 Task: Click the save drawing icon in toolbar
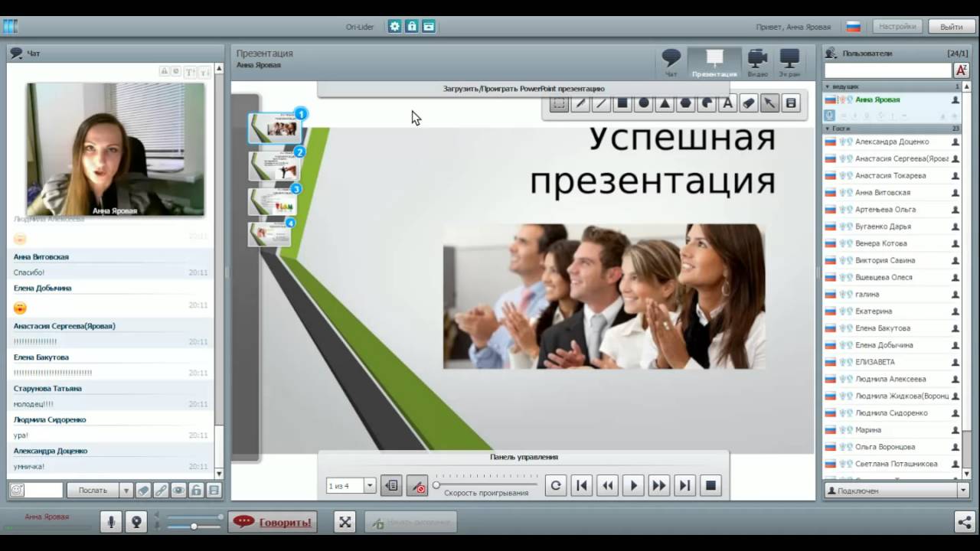click(x=791, y=103)
